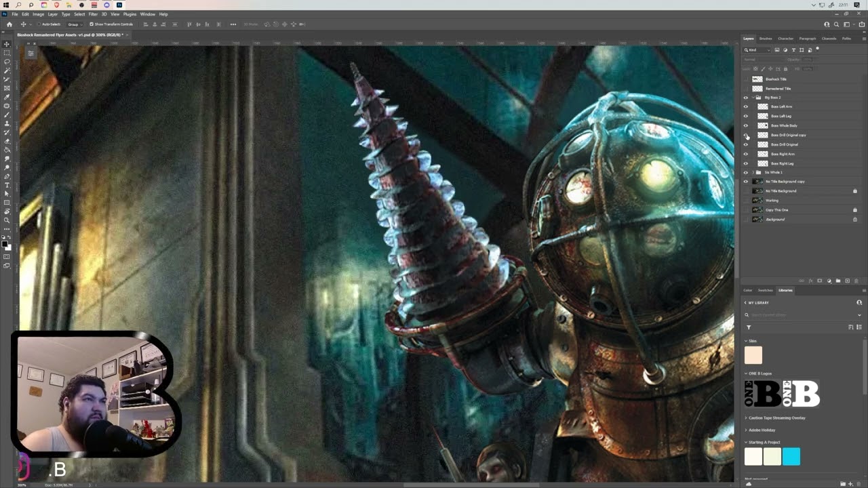The width and height of the screenshot is (868, 488).
Task: Click the black ONE B logo thumbnail
Action: [763, 394]
